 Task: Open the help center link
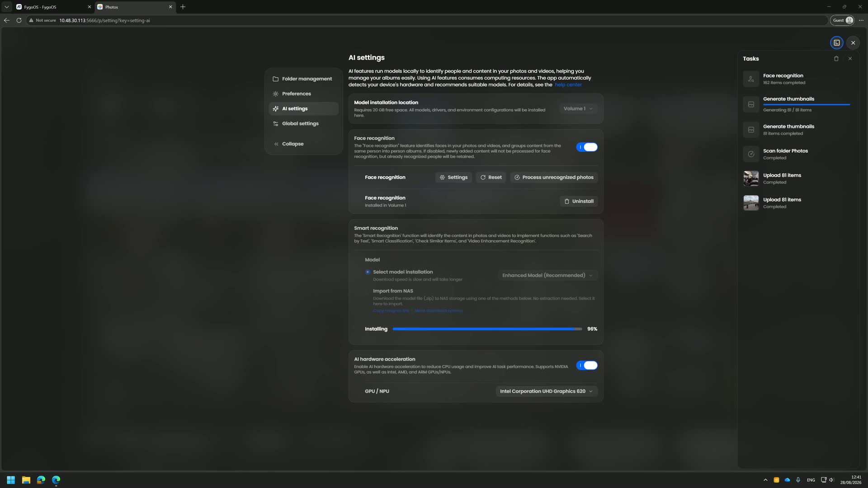[x=568, y=84]
